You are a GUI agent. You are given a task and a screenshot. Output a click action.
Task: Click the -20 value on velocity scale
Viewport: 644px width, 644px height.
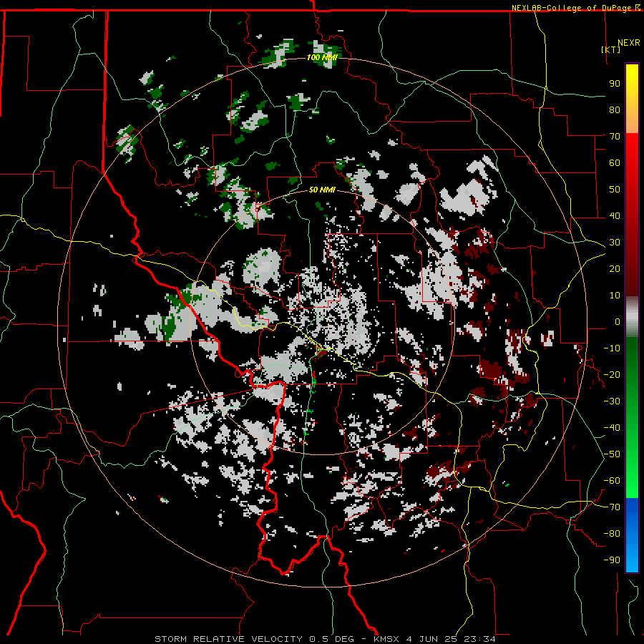coord(612,374)
